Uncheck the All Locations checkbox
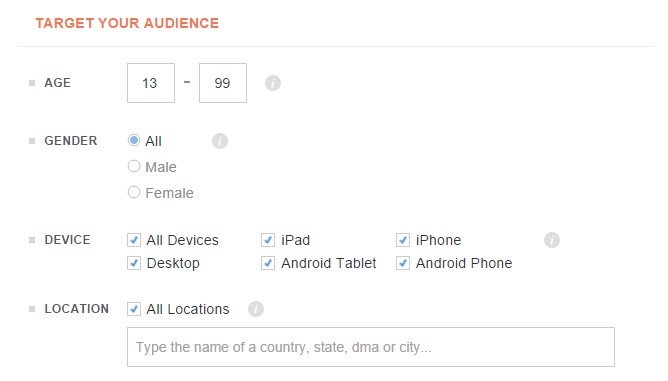 pos(134,309)
